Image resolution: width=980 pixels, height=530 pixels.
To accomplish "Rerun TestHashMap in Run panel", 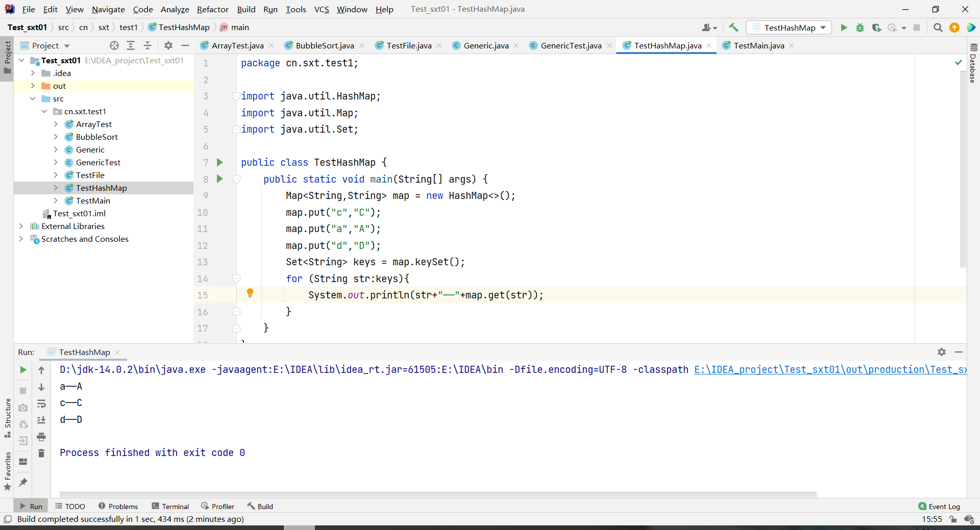I will 23,370.
